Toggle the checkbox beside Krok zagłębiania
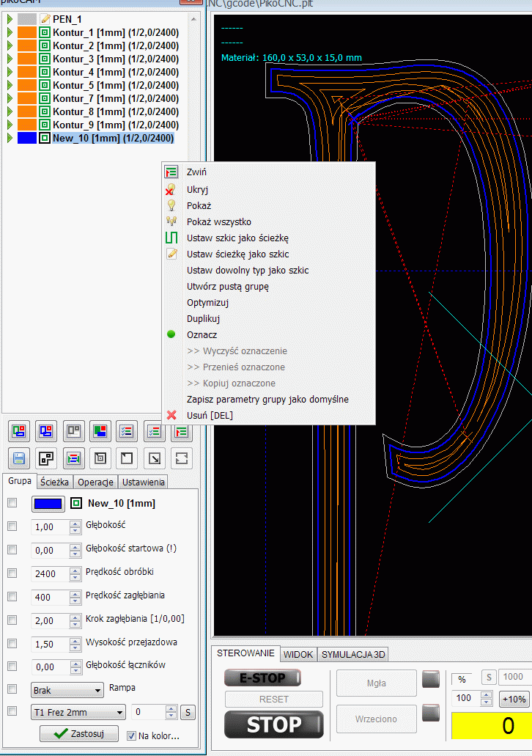 point(12,620)
